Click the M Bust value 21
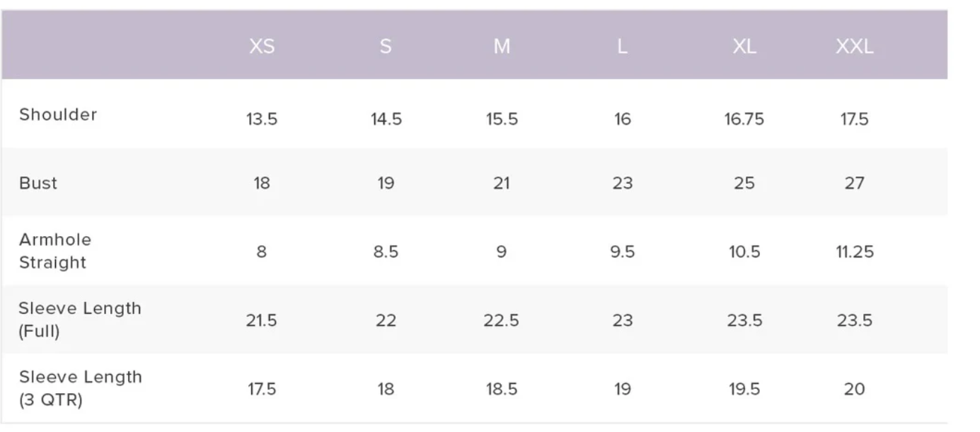980x432 pixels. 502,183
